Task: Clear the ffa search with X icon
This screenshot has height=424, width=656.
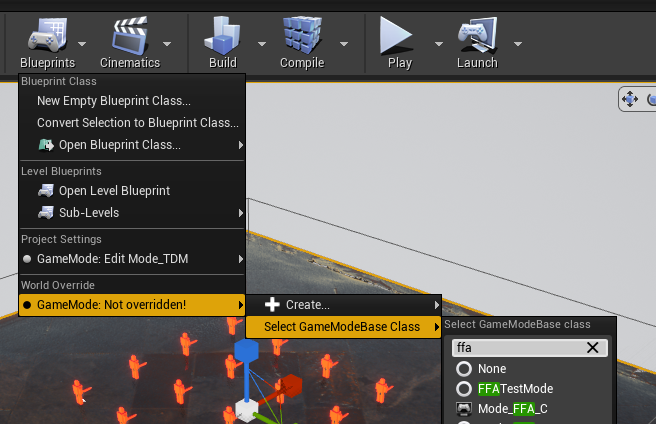Action: tap(593, 348)
